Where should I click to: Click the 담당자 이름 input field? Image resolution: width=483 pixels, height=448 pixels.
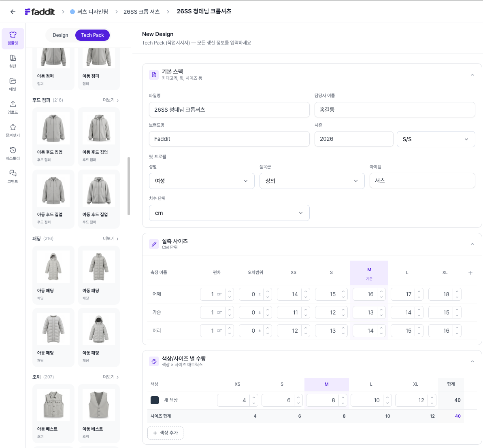[395, 110]
